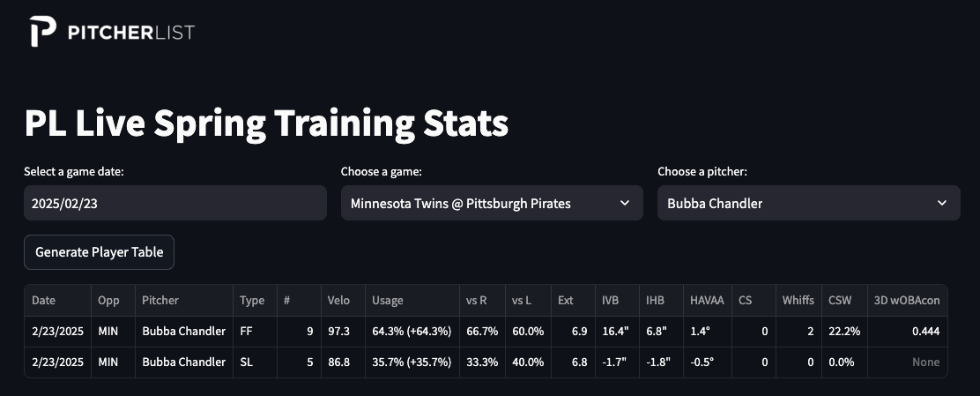This screenshot has width=980, height=396.
Task: Expand the pitcher dropdown chevron
Action: coord(942,203)
